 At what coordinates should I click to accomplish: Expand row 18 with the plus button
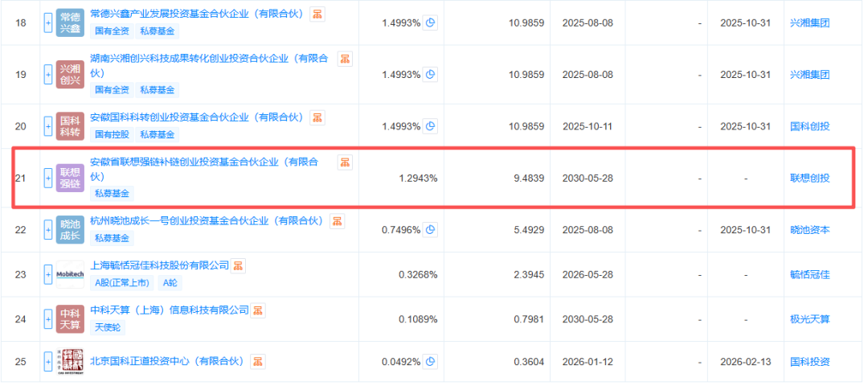(x=48, y=23)
